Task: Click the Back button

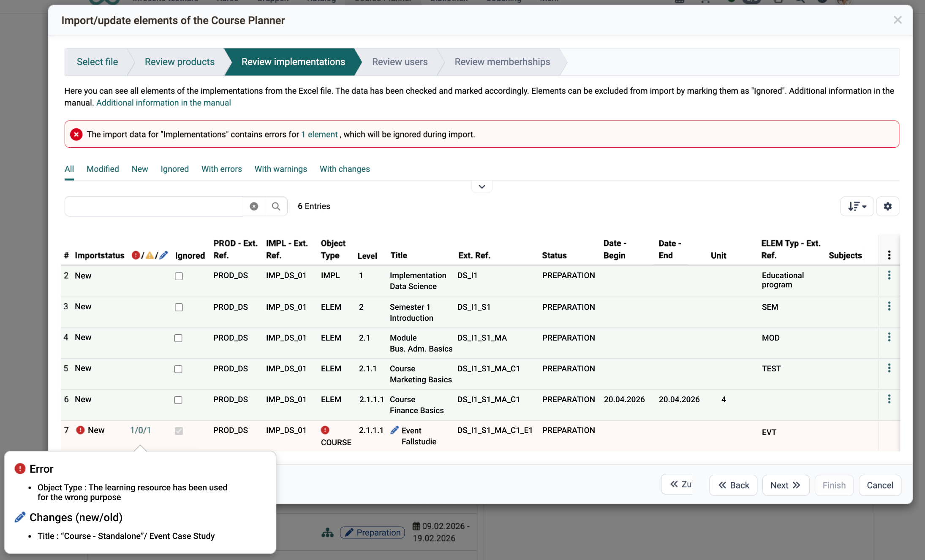Action: point(733,485)
